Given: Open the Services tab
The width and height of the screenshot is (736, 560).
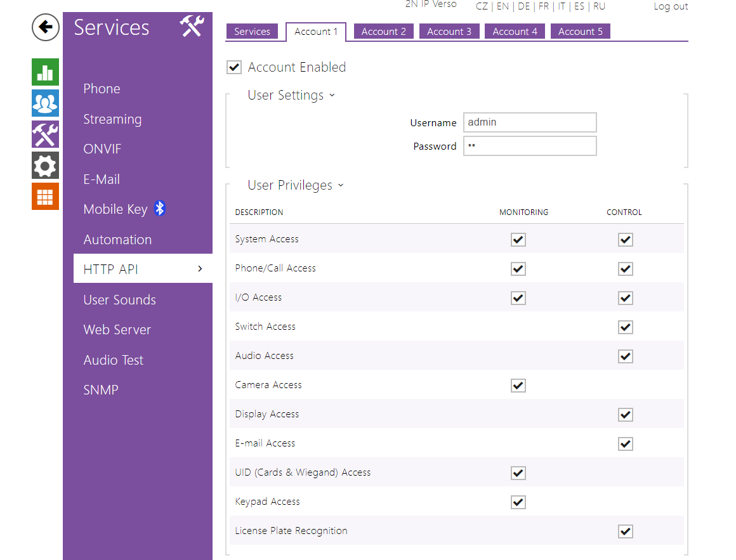Looking at the screenshot, I should (252, 32).
